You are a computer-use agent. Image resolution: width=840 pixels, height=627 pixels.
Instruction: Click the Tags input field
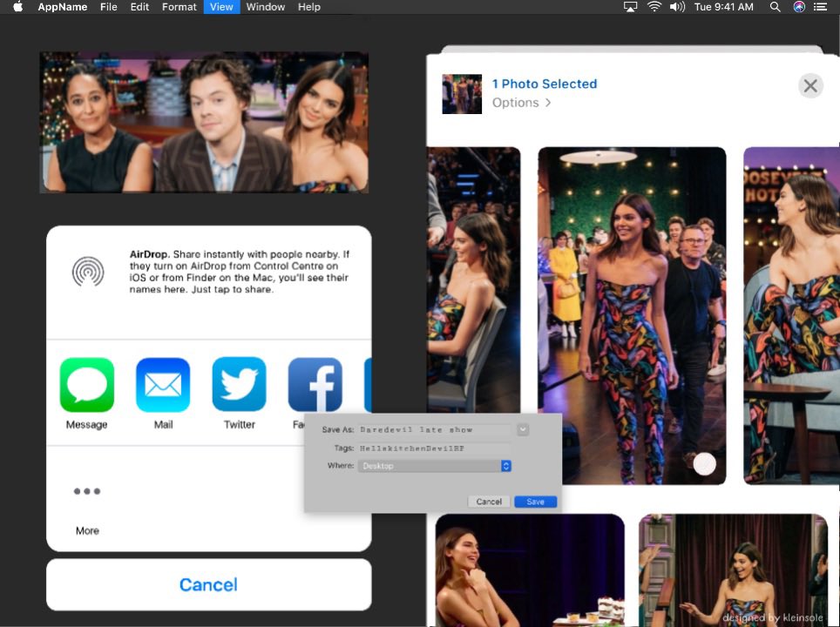coord(435,448)
